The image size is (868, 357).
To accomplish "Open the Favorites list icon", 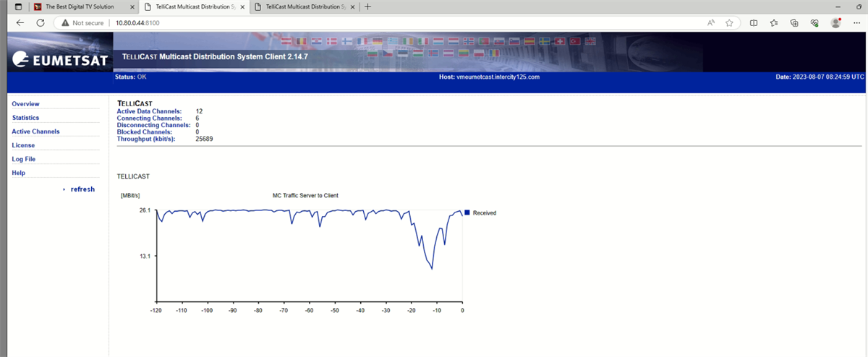I will 774,22.
